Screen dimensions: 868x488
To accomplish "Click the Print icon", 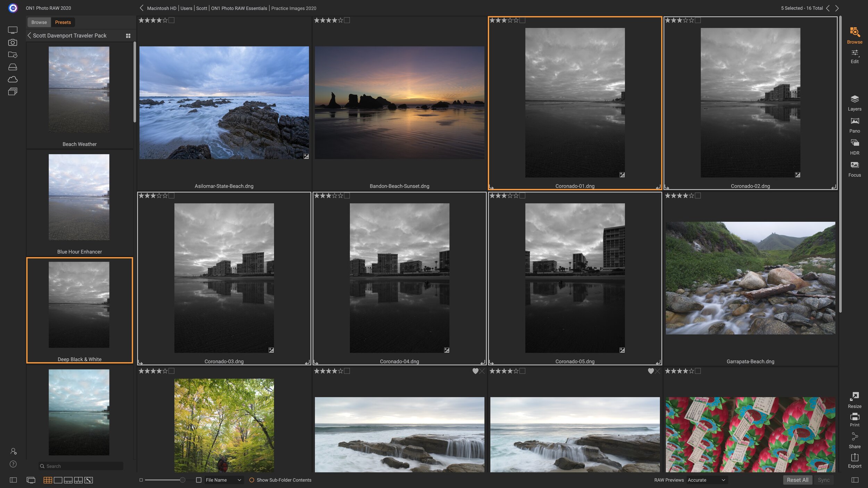I will [854, 417].
